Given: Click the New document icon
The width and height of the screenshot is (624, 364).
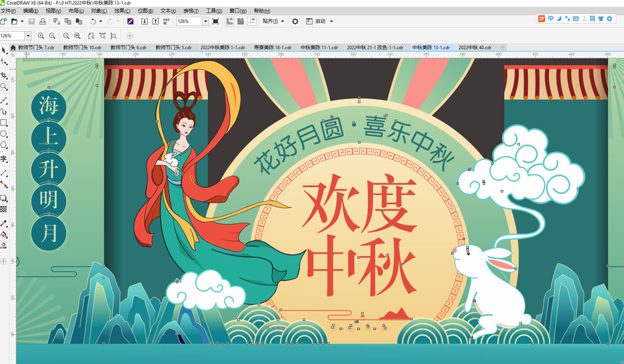Looking at the screenshot, I should pos(3,21).
